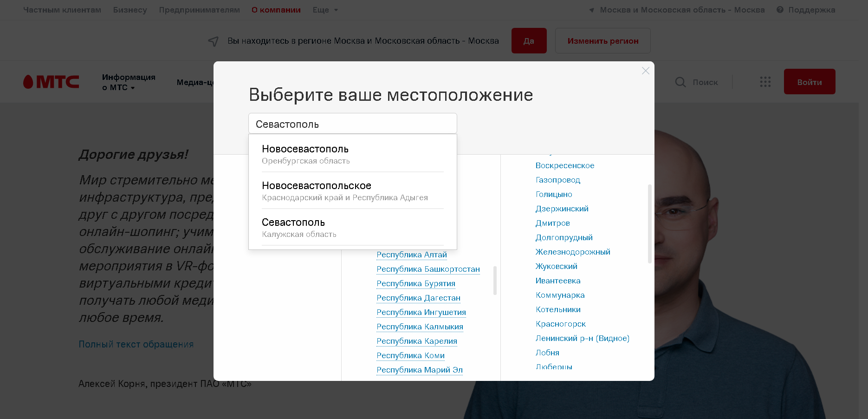Expand the Еще menu

coord(325,10)
